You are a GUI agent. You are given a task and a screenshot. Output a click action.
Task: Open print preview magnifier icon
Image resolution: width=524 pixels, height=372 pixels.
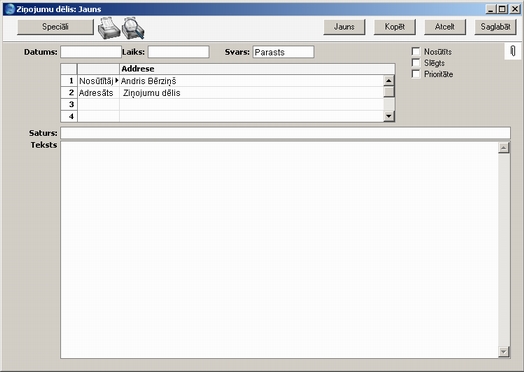point(133,28)
